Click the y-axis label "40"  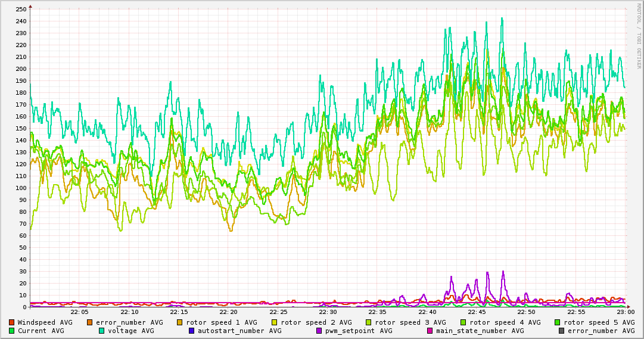[x=23, y=259]
